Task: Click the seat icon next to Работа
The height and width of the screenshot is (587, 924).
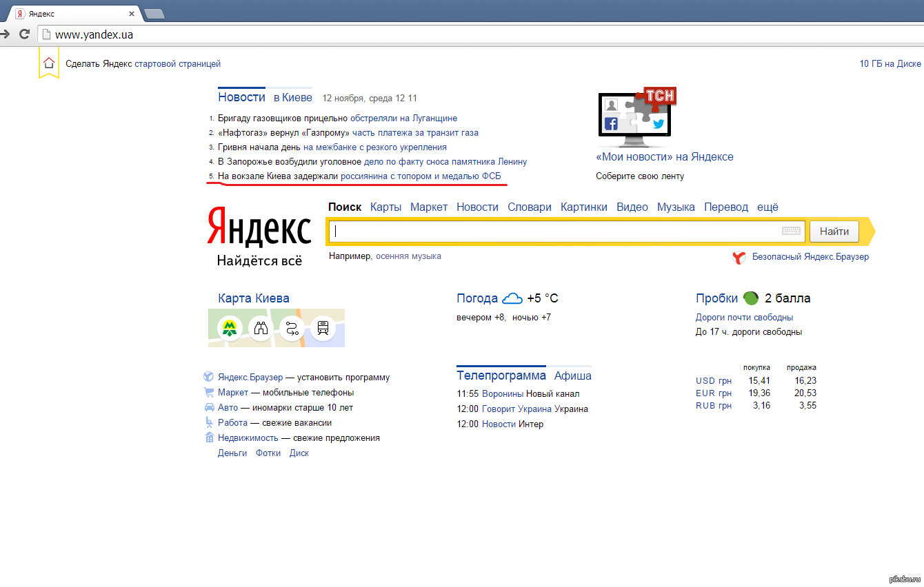Action: pos(209,422)
